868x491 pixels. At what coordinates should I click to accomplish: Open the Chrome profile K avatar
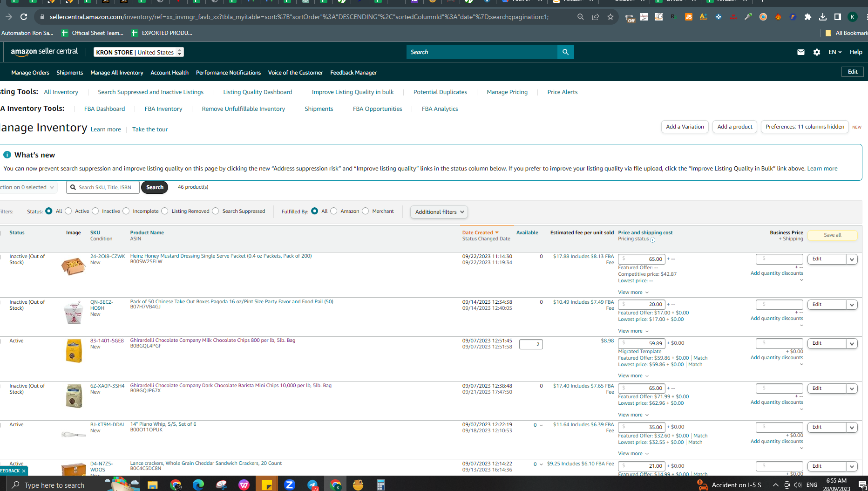coord(853,17)
